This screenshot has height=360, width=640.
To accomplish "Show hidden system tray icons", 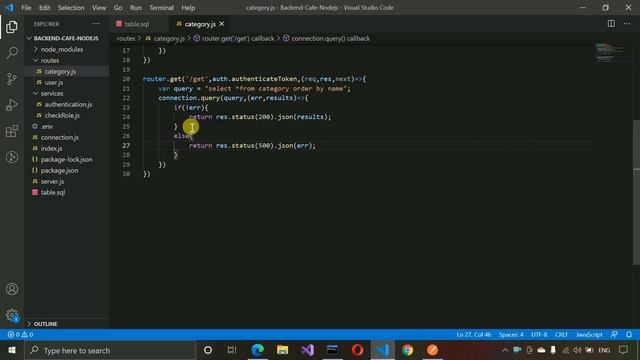I will pyautogui.click(x=505, y=350).
